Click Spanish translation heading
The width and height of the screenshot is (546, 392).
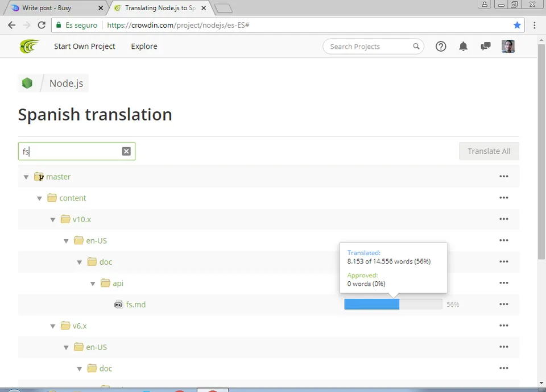95,114
